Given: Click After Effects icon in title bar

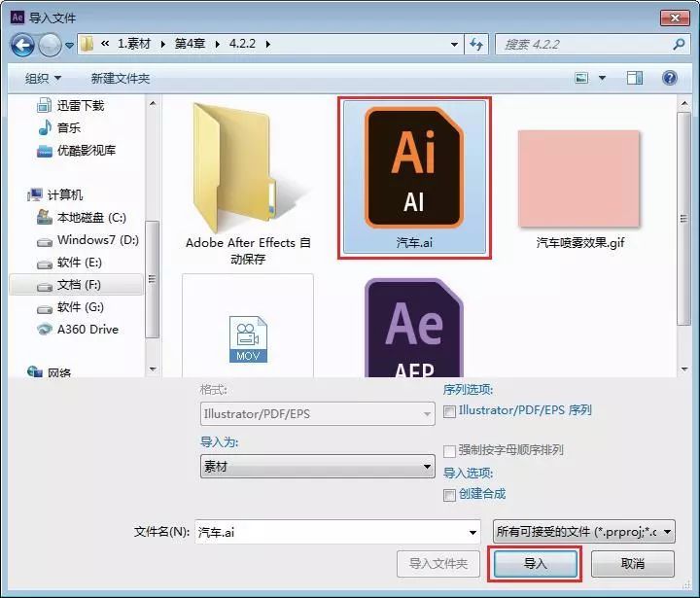Looking at the screenshot, I should coord(17,18).
